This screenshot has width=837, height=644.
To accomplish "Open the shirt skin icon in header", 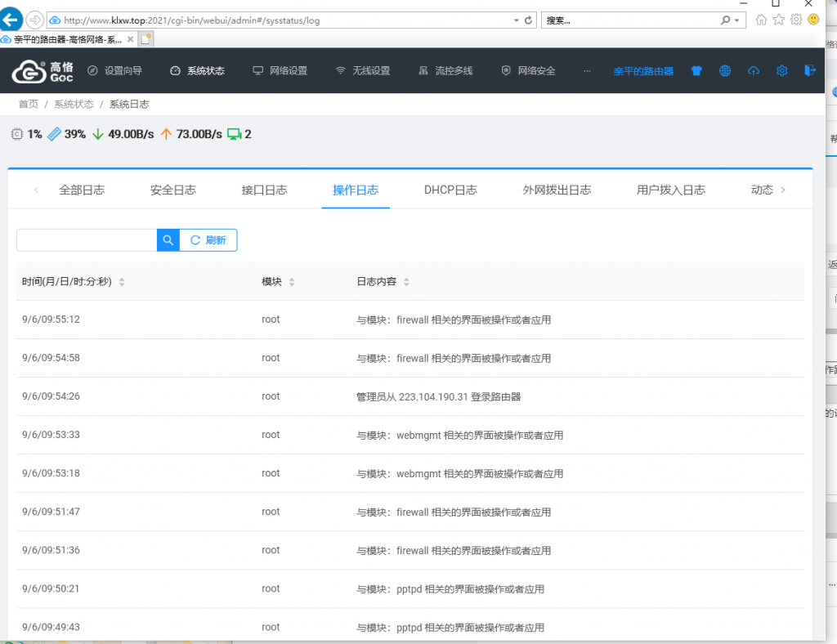I will click(x=696, y=71).
